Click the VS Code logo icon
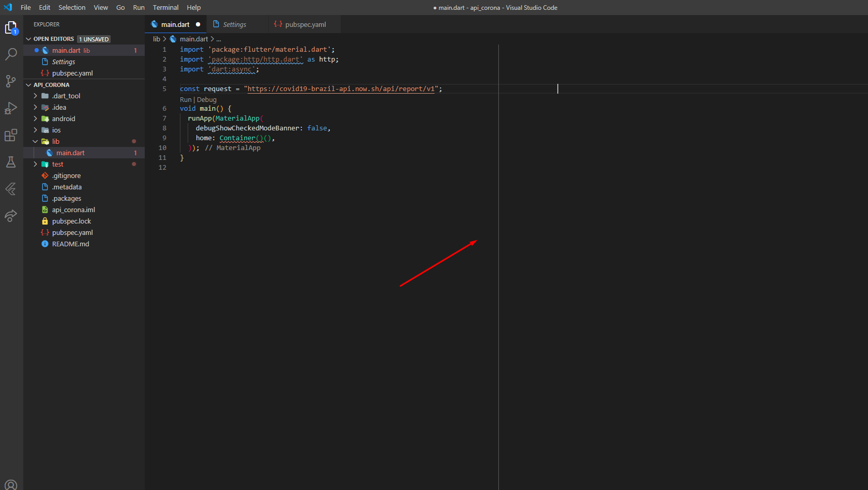 [8, 7]
